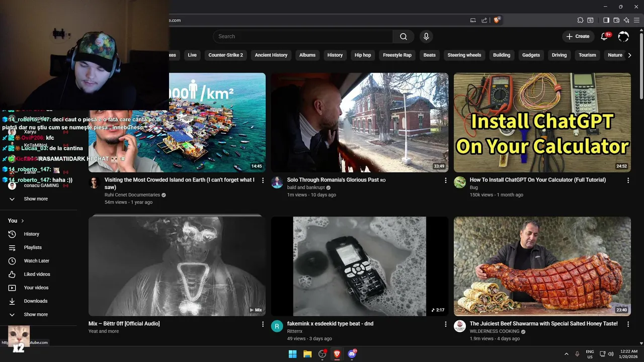Select the Tourism chip

point(587,55)
